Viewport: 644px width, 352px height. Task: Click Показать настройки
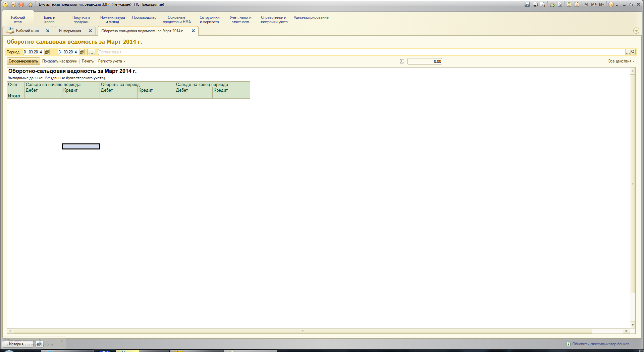[x=60, y=61]
